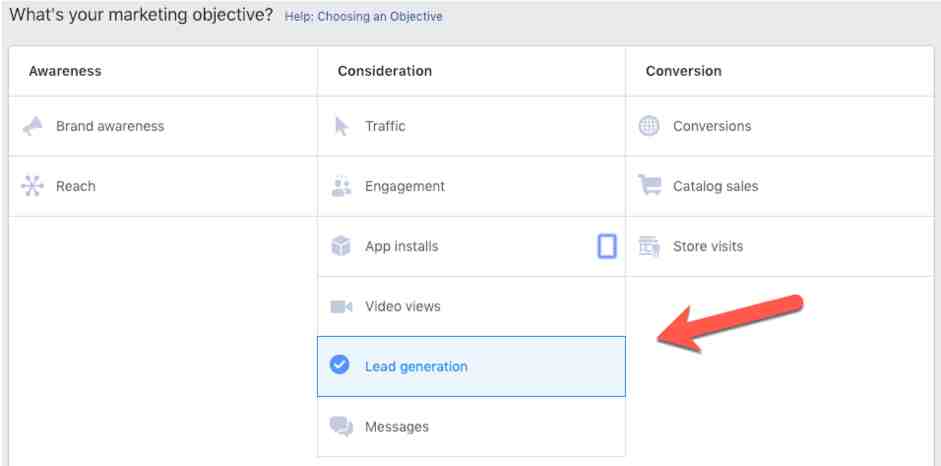Click the App installs box icon
This screenshot has width=941, height=466.
[341, 246]
